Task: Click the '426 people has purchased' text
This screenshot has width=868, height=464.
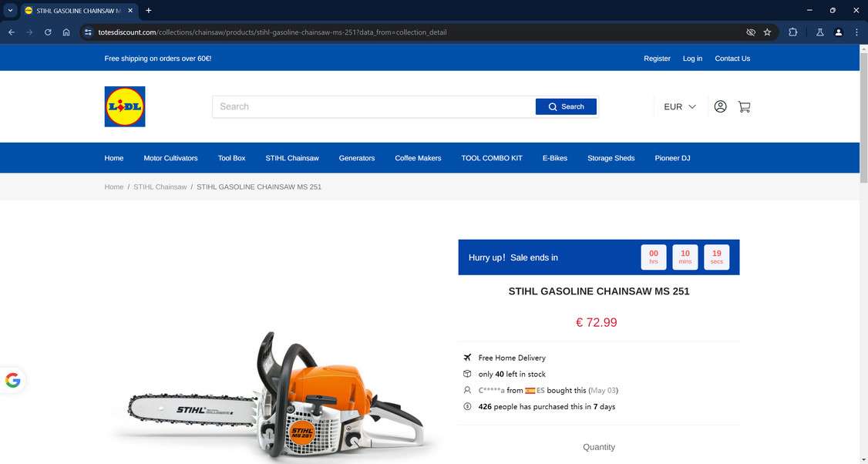Action: tap(547, 406)
